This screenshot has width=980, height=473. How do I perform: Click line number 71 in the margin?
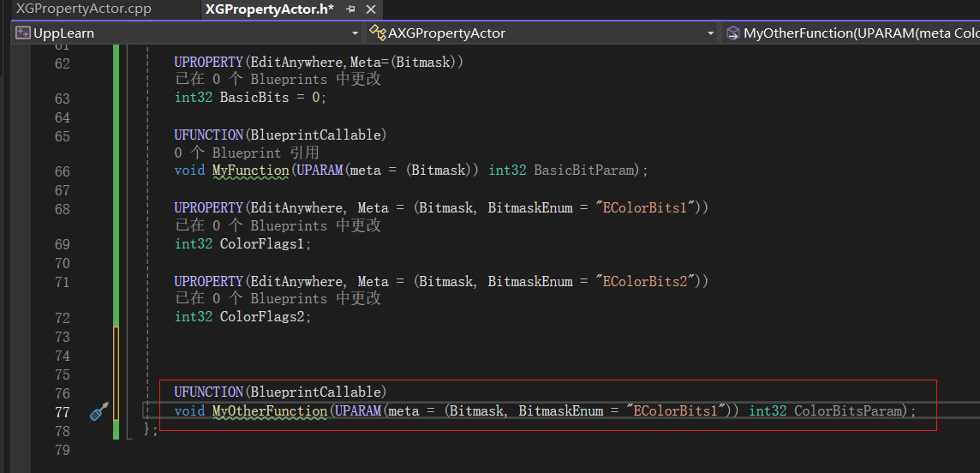63,283
